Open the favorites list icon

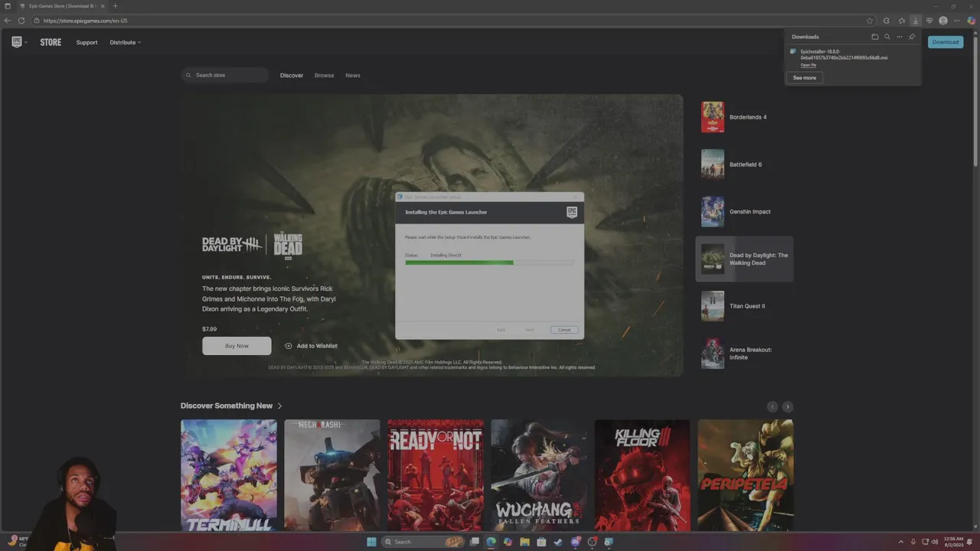coord(902,21)
